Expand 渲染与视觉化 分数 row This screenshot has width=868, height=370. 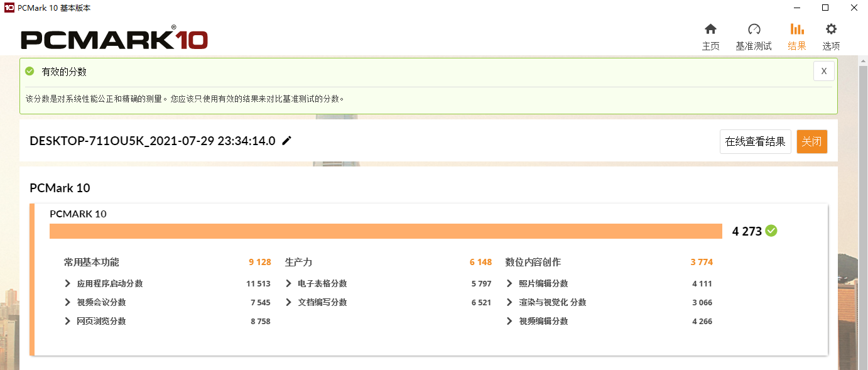[x=509, y=303]
